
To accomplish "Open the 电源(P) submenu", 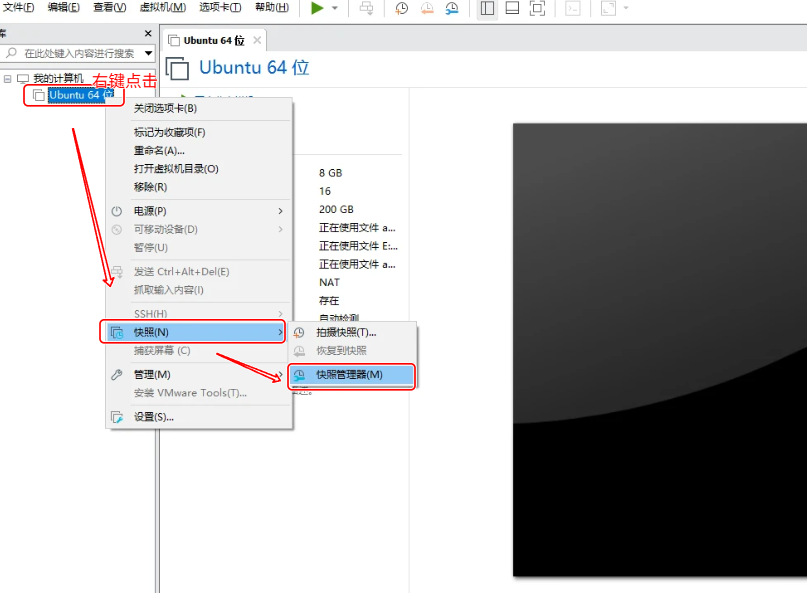I will tap(200, 211).
